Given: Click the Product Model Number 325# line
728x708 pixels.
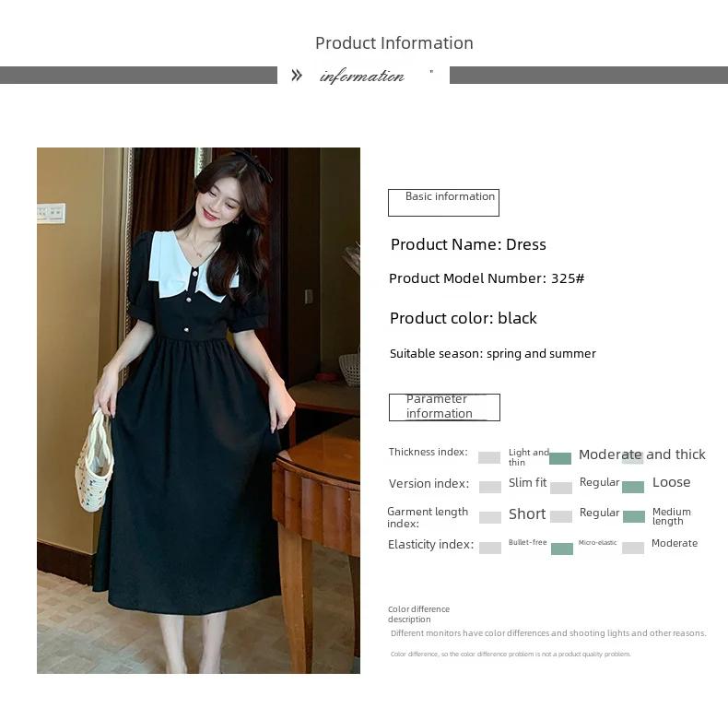Looking at the screenshot, I should coord(487,278).
